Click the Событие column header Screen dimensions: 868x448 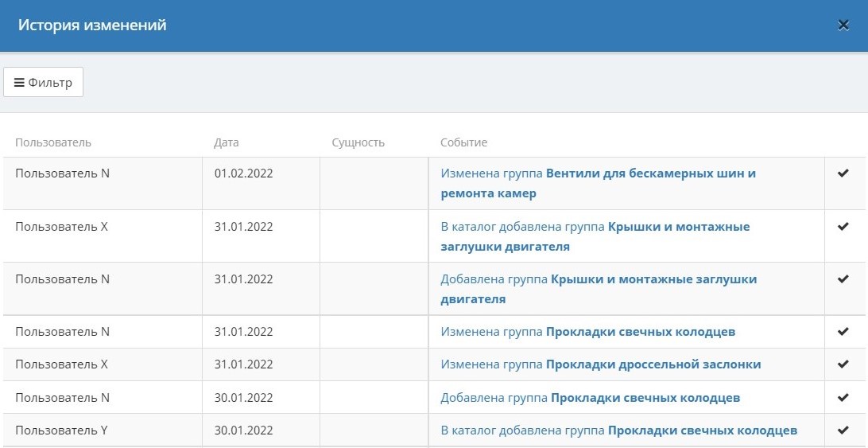(x=464, y=142)
